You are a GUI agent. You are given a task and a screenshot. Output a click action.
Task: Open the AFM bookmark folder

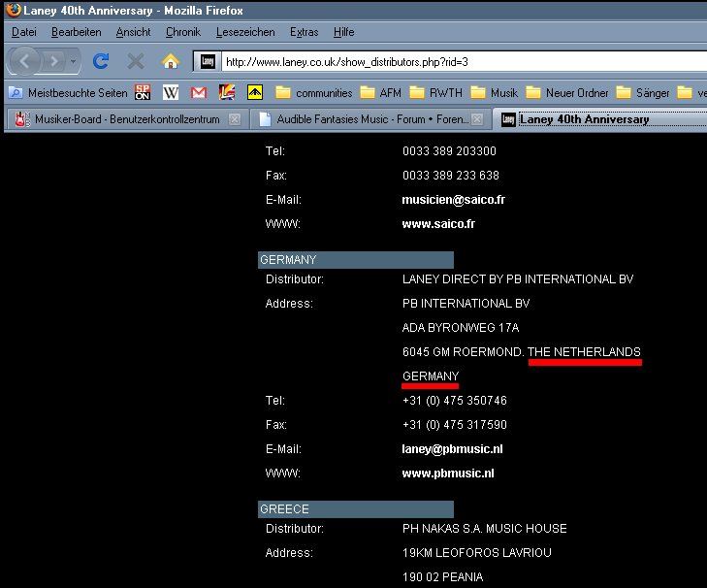[x=380, y=93]
